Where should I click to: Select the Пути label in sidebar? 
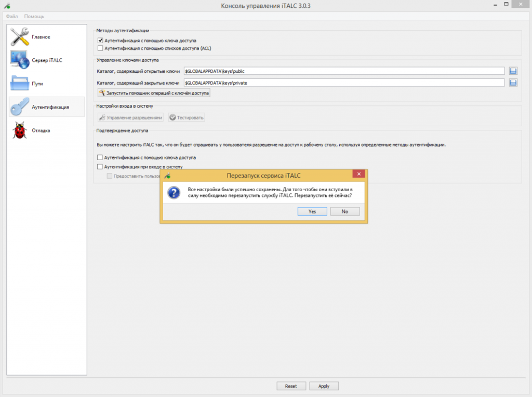point(37,84)
